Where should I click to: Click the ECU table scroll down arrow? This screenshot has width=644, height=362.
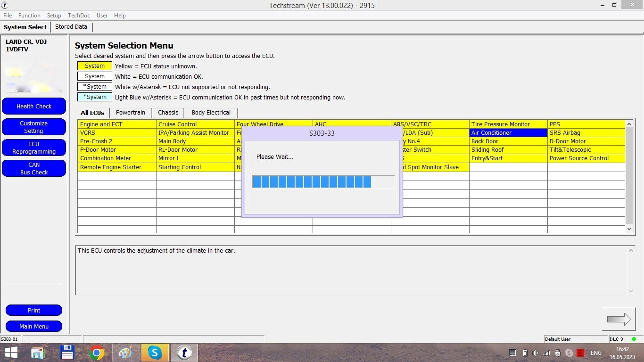click(629, 229)
